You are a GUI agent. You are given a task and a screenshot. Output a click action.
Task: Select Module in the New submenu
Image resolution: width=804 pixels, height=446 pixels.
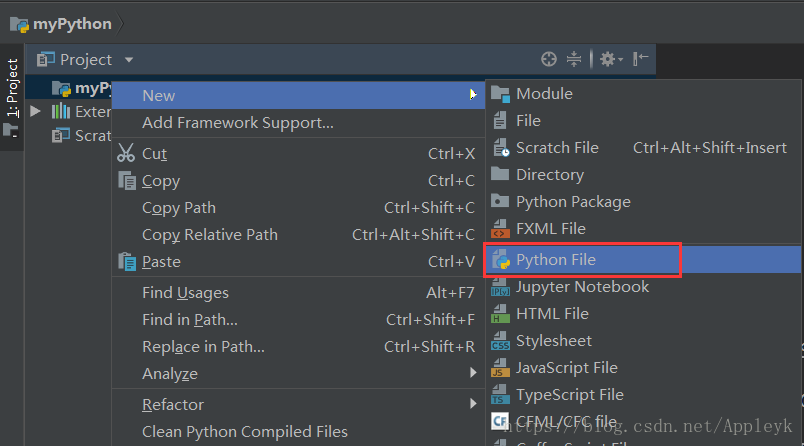(x=644, y=93)
